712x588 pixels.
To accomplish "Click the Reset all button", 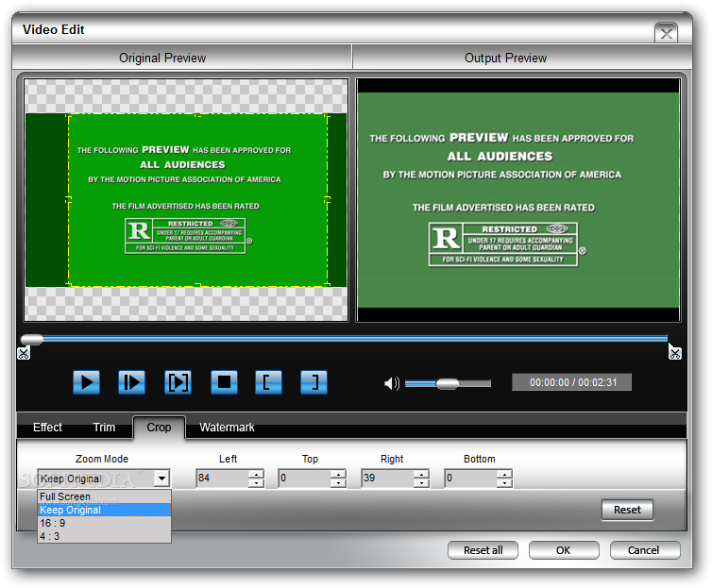I will click(x=483, y=550).
